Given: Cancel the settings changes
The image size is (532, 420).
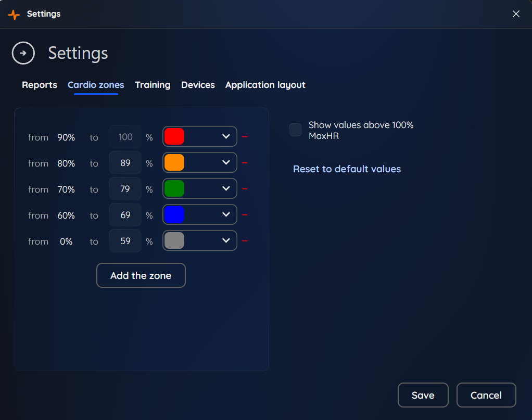Looking at the screenshot, I should 486,395.
